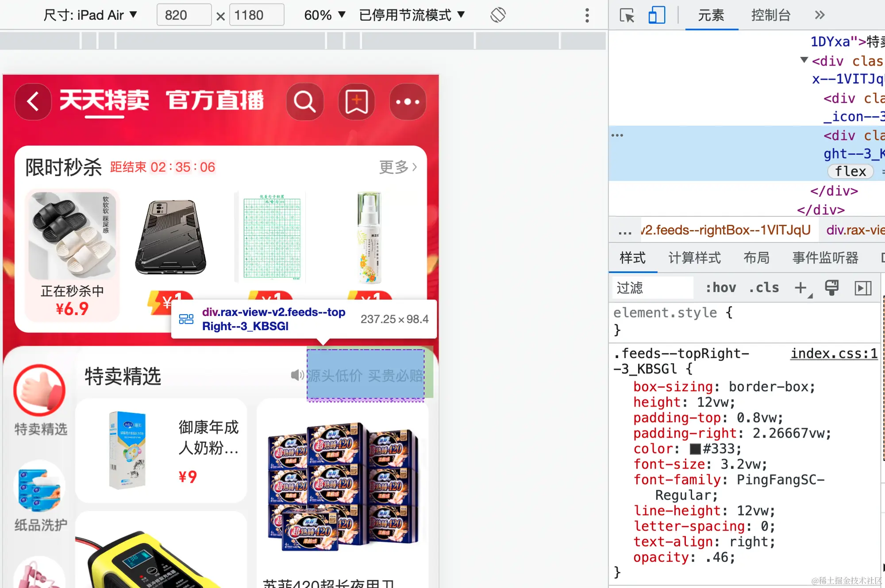
Task: Click the height: 12vw declaration
Action: click(684, 403)
